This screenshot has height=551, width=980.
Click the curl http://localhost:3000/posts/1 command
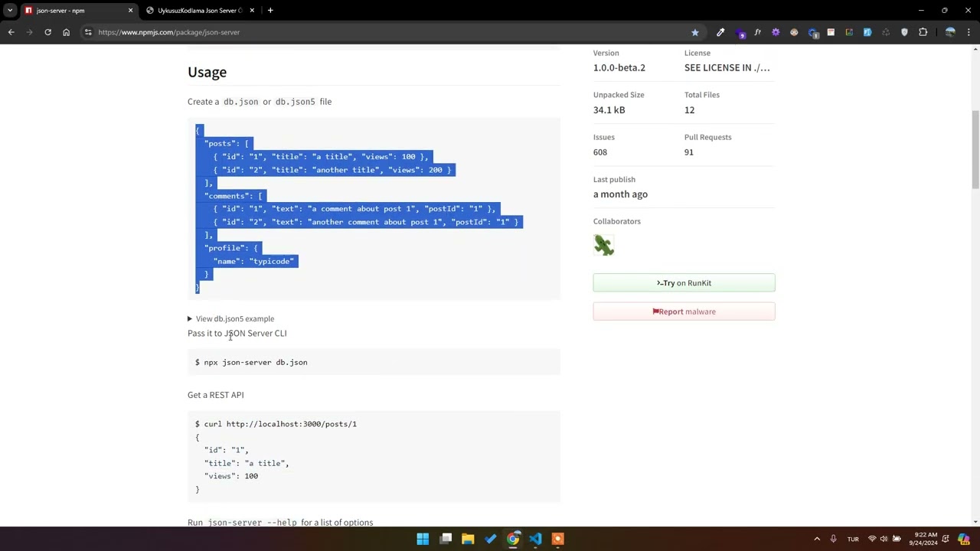coord(280,423)
